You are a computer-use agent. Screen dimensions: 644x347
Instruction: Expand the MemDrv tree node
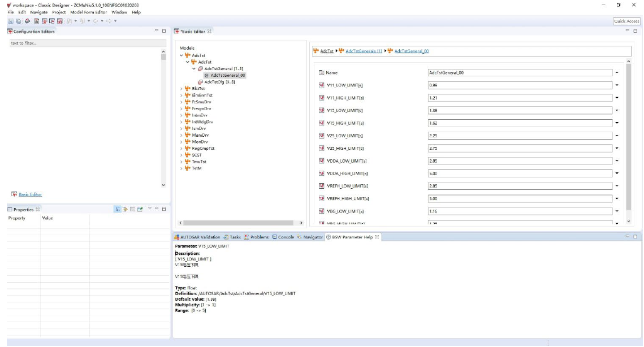(181, 135)
